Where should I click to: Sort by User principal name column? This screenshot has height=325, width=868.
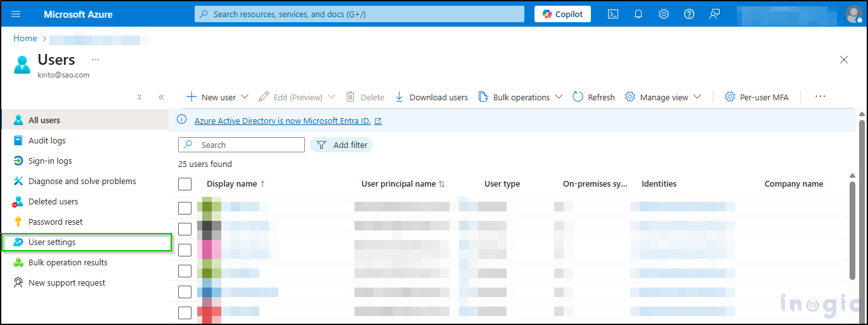tap(403, 184)
